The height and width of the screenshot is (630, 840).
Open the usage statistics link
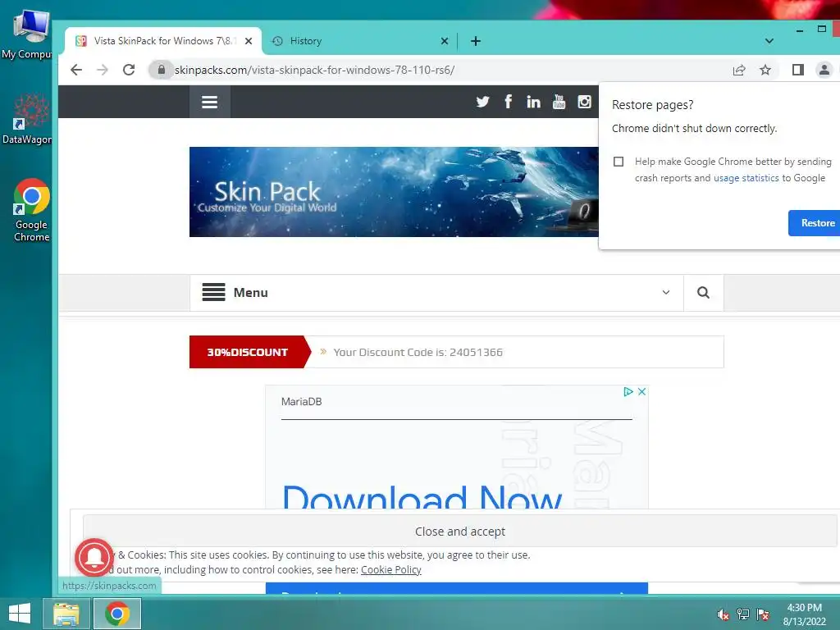(x=746, y=178)
